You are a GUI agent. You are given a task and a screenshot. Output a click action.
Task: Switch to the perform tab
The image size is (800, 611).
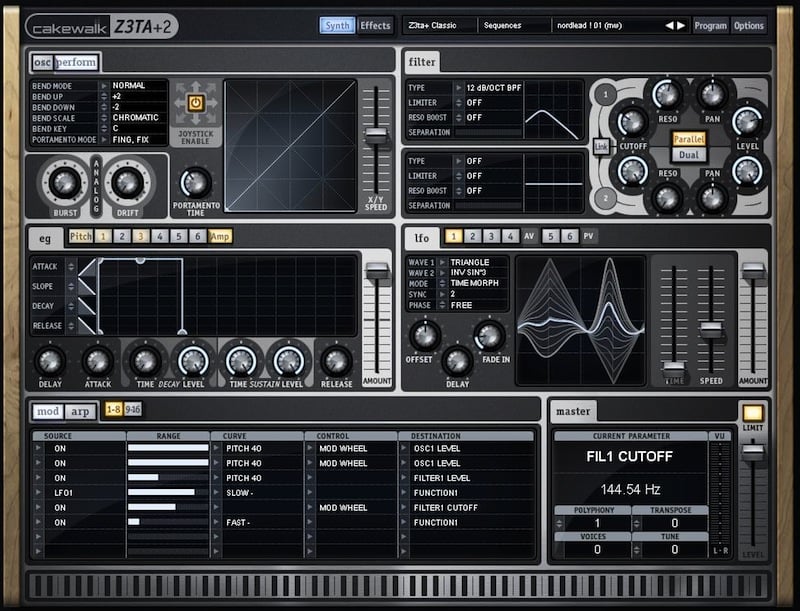tap(76, 62)
